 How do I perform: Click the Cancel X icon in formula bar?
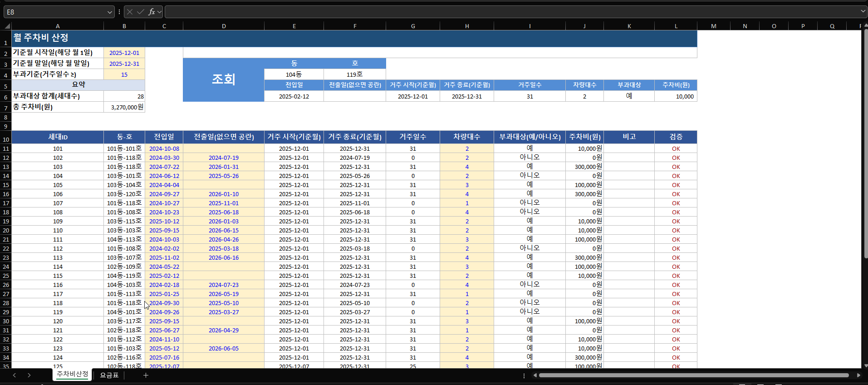click(130, 12)
